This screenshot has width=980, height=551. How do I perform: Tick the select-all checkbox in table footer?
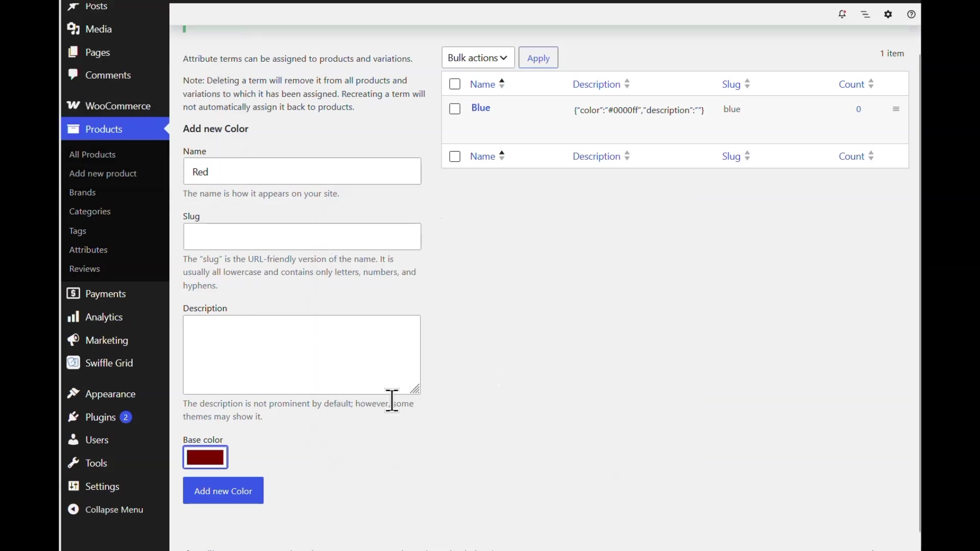(455, 157)
